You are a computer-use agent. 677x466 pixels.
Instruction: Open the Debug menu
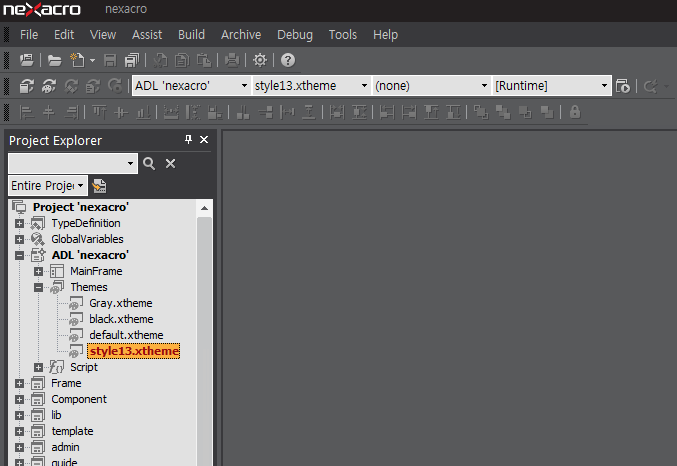click(x=295, y=35)
